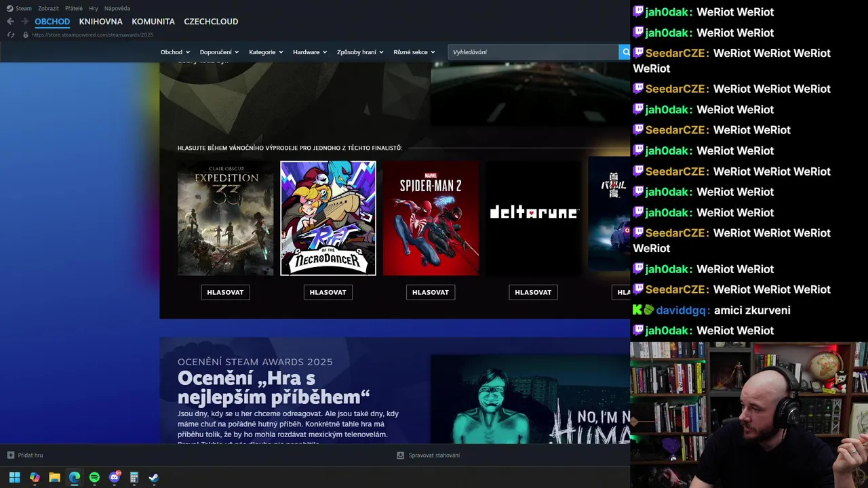Switch to the KOMUNITA tab
868x488 pixels.
pyautogui.click(x=153, y=22)
